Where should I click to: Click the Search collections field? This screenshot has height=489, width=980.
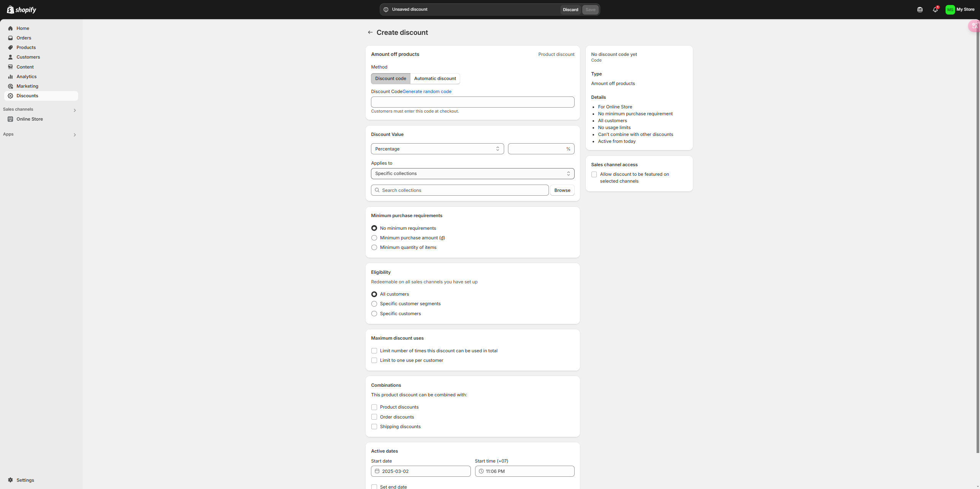[x=459, y=190]
